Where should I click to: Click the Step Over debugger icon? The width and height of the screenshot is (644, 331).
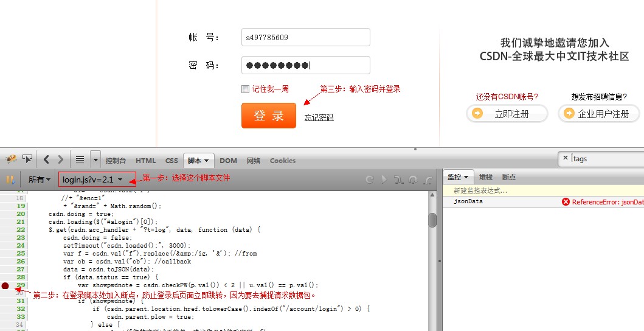(x=413, y=179)
